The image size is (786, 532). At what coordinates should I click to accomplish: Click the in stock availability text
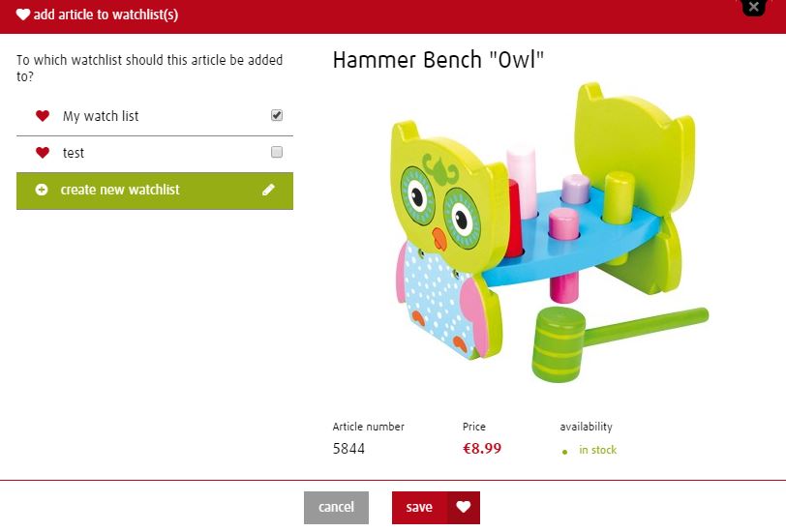597,450
